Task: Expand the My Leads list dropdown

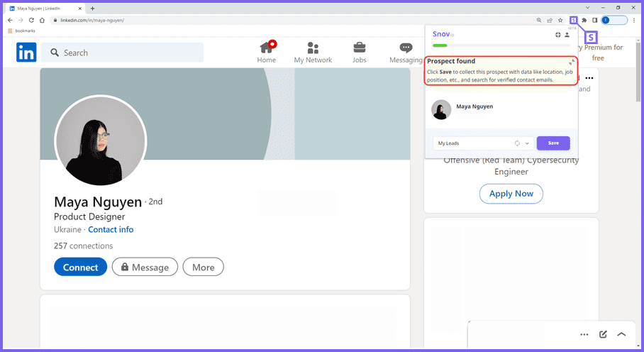Action: click(x=527, y=143)
